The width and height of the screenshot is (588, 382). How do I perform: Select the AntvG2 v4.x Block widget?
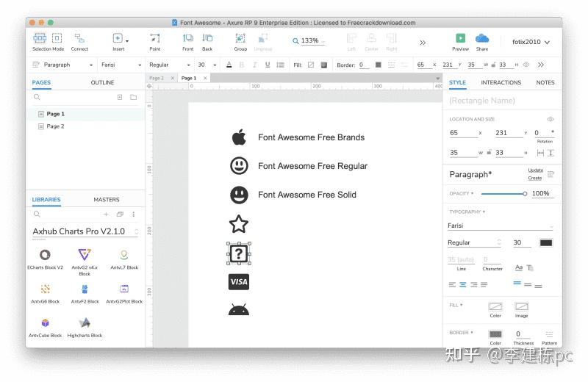pyautogui.click(x=85, y=262)
